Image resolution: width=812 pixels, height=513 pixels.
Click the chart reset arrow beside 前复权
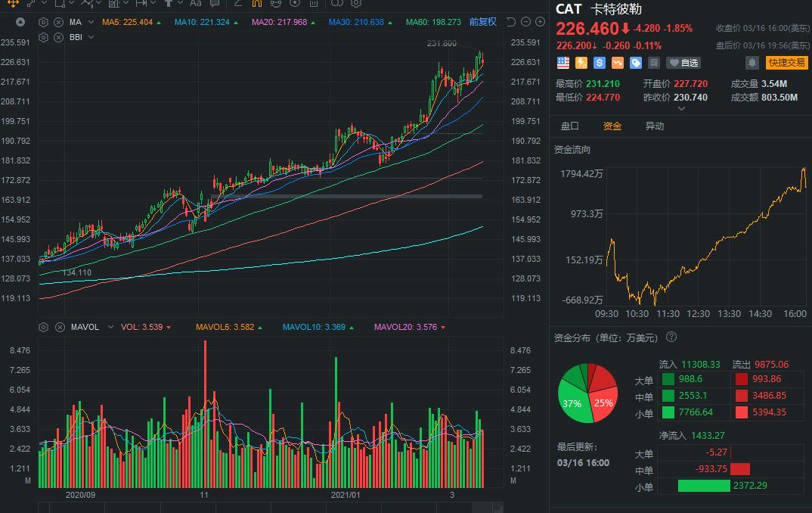pos(511,22)
